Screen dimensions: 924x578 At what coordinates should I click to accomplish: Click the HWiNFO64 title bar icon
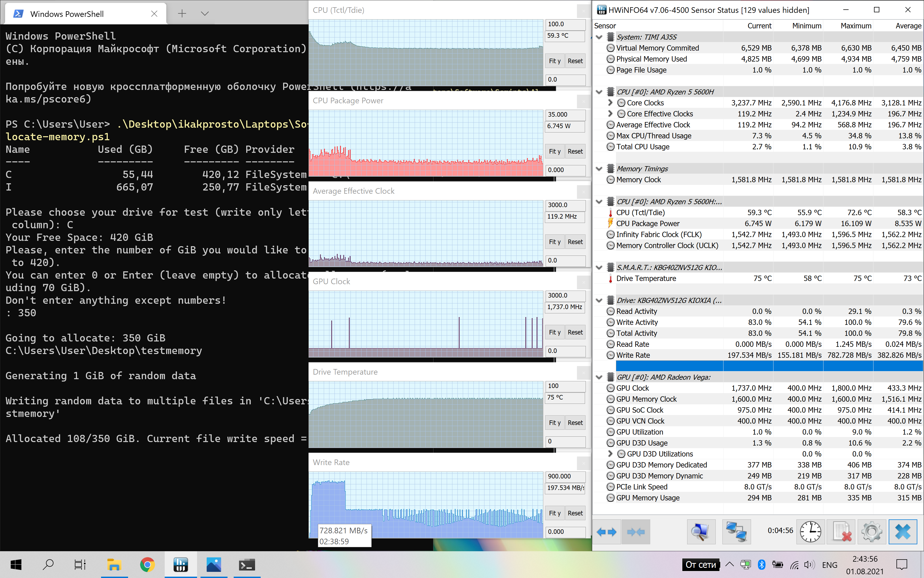[601, 10]
